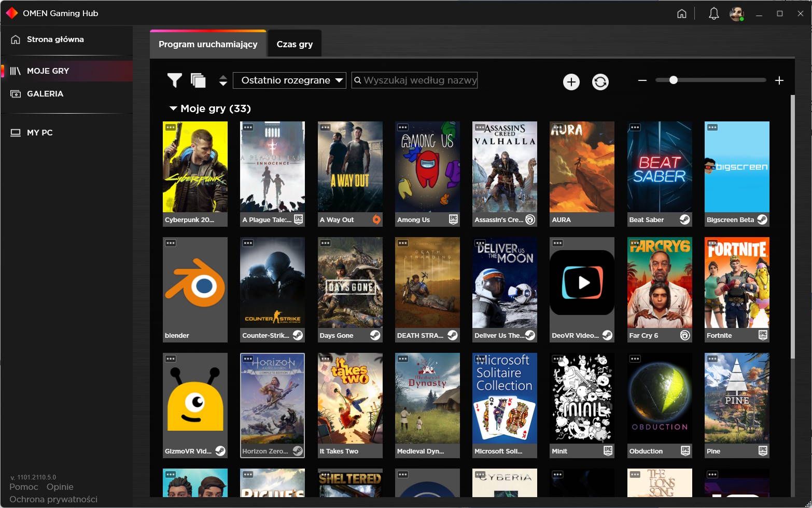
Task: Click the Epic Games icon on the Pine tile
Action: tap(763, 451)
